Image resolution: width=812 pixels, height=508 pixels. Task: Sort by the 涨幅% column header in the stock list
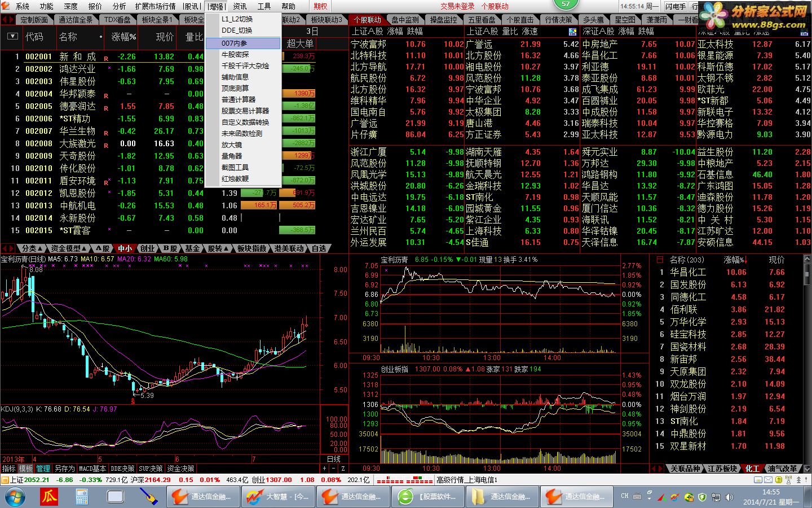pos(123,37)
